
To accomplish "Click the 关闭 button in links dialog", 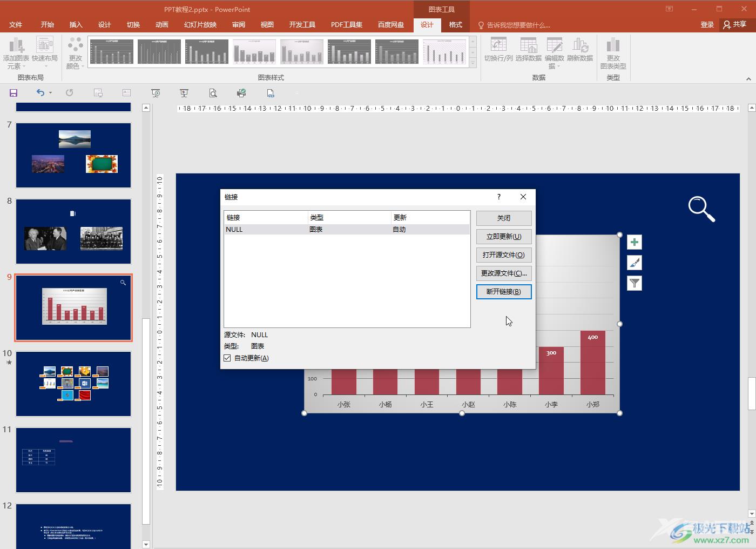I will [504, 218].
